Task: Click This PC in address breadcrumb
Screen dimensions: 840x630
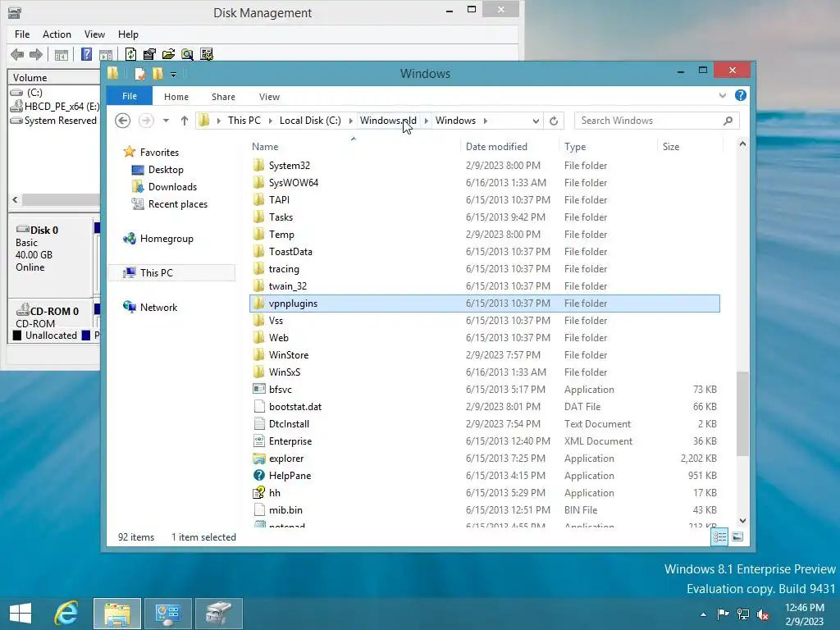Action: click(244, 121)
